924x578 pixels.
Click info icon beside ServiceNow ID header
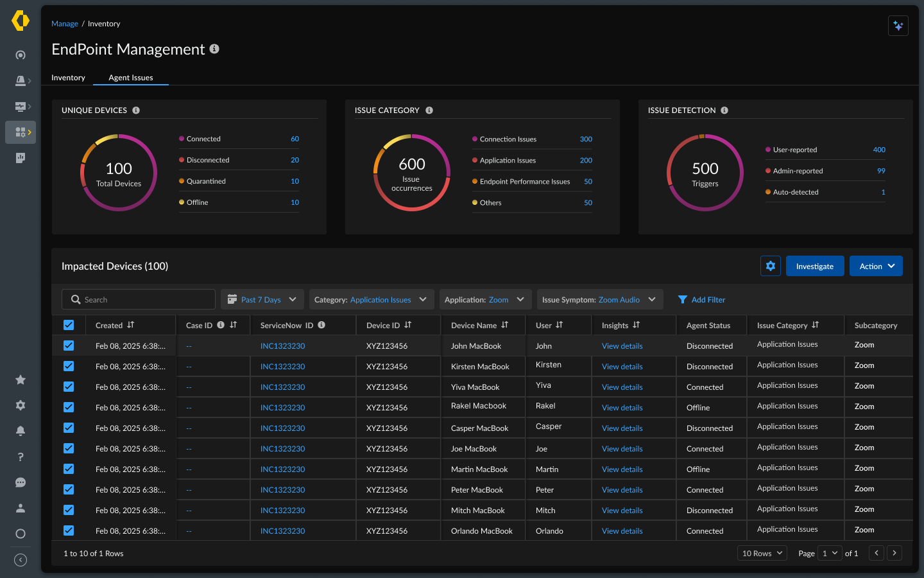(x=321, y=325)
